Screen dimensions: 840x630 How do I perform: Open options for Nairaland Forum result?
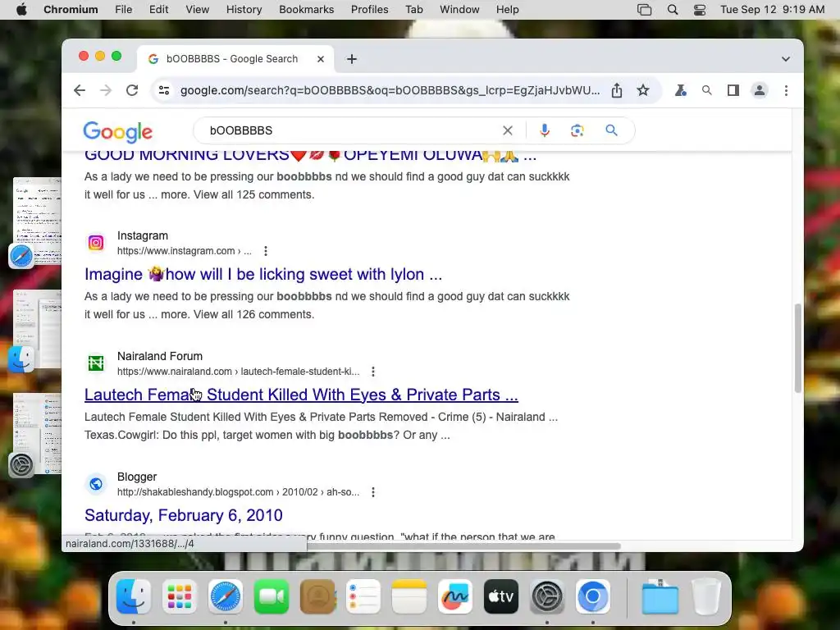373,372
